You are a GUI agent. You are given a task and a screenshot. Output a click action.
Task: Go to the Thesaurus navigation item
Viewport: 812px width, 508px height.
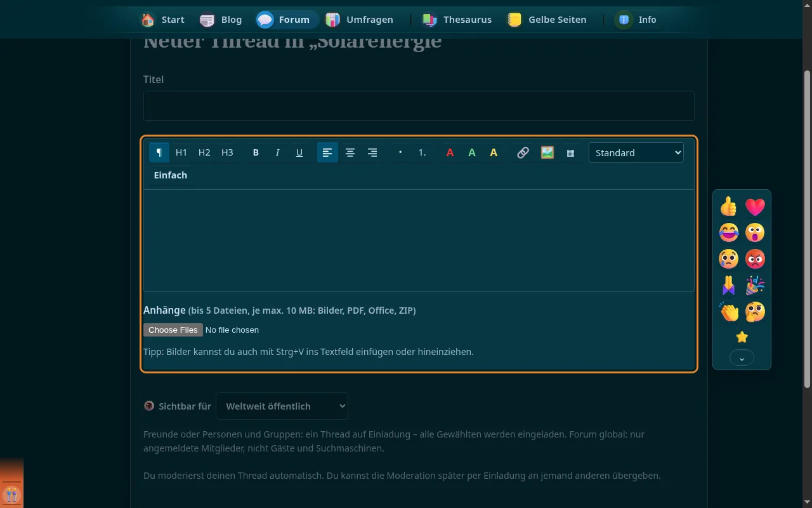click(457, 20)
